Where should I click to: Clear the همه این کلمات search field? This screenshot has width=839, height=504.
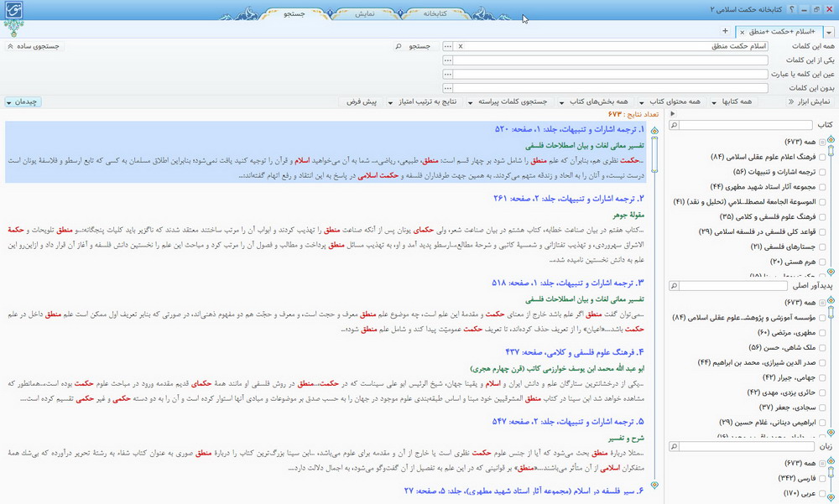coord(460,47)
